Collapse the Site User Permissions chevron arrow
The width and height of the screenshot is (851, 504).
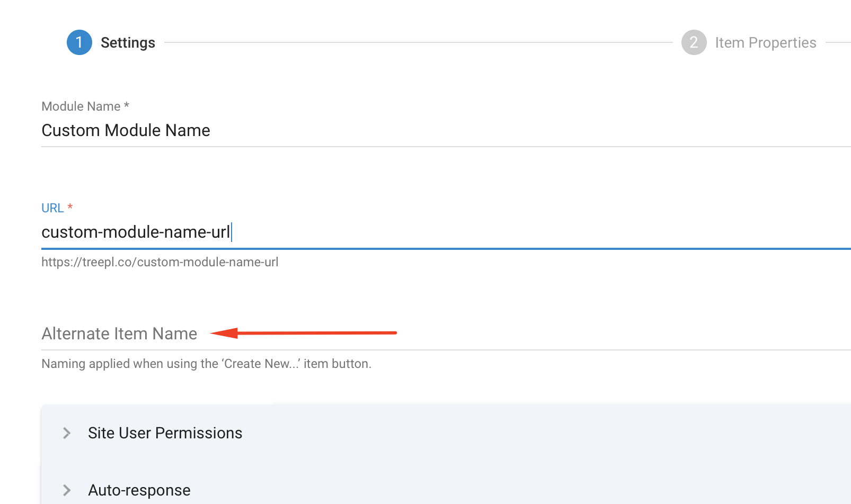point(67,433)
